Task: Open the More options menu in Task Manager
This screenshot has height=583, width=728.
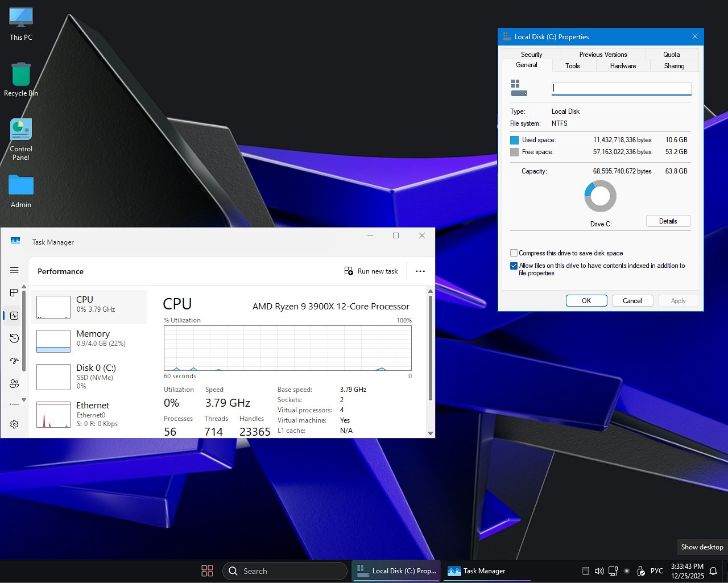Action: point(420,271)
